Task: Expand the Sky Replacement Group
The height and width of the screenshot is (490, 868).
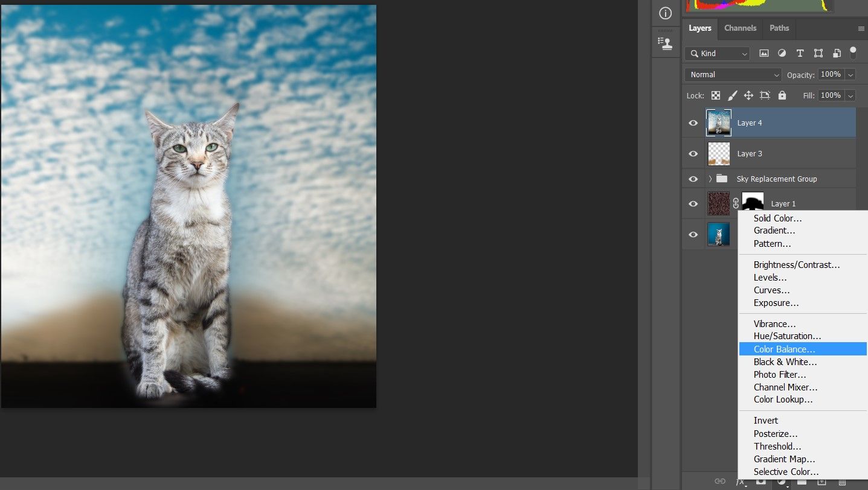Action: 710,179
